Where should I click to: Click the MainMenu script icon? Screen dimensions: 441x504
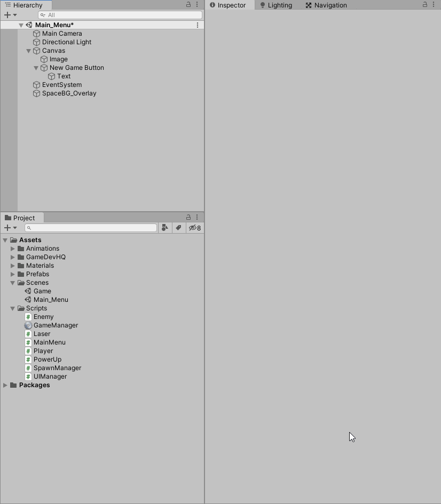pyautogui.click(x=28, y=342)
